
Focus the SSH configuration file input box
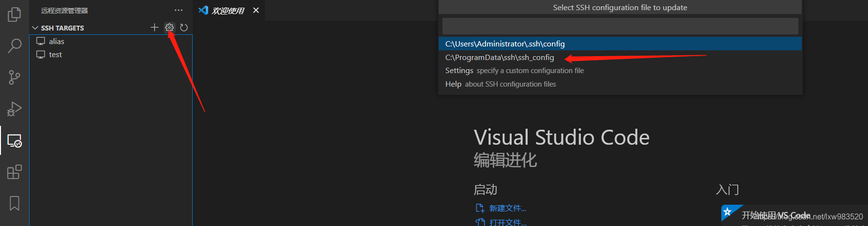point(620,26)
